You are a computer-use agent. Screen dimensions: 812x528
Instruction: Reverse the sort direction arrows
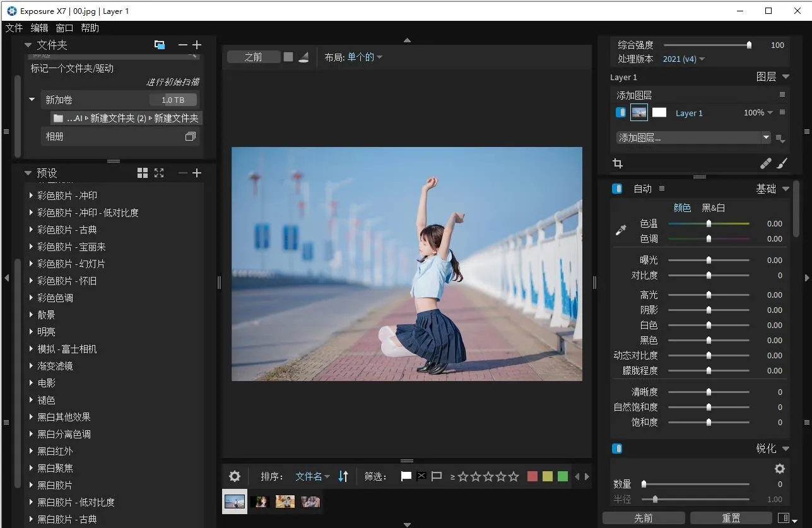(343, 477)
